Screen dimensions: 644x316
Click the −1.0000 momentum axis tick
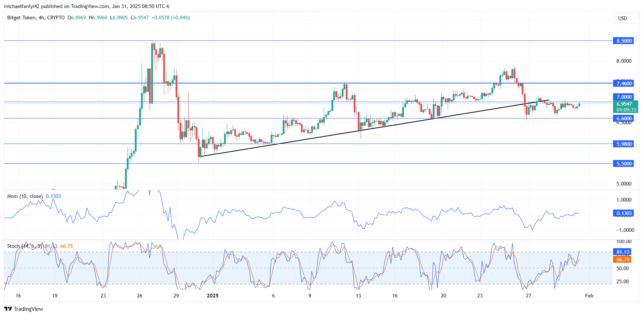[x=625, y=230]
